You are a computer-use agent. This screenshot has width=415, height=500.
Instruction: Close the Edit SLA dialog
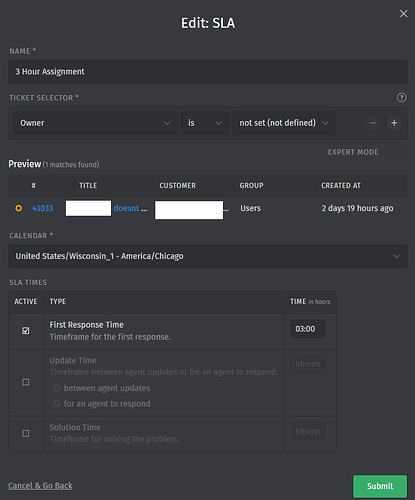(x=403, y=14)
